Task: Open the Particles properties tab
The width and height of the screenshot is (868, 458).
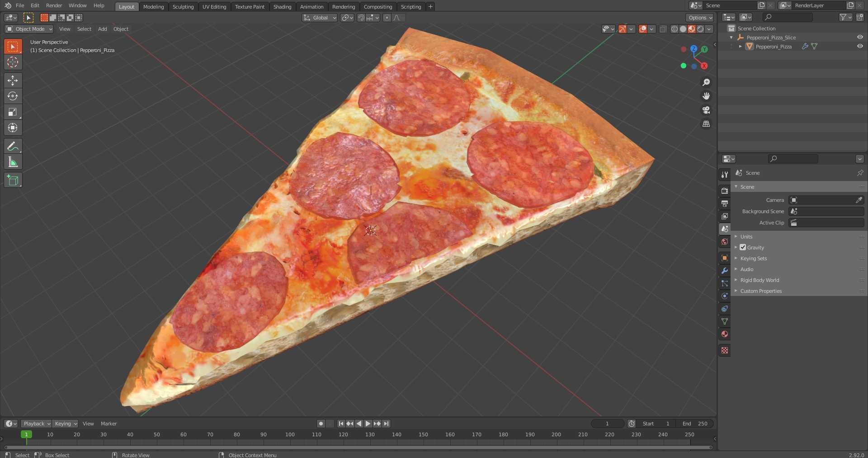Action: click(x=725, y=283)
